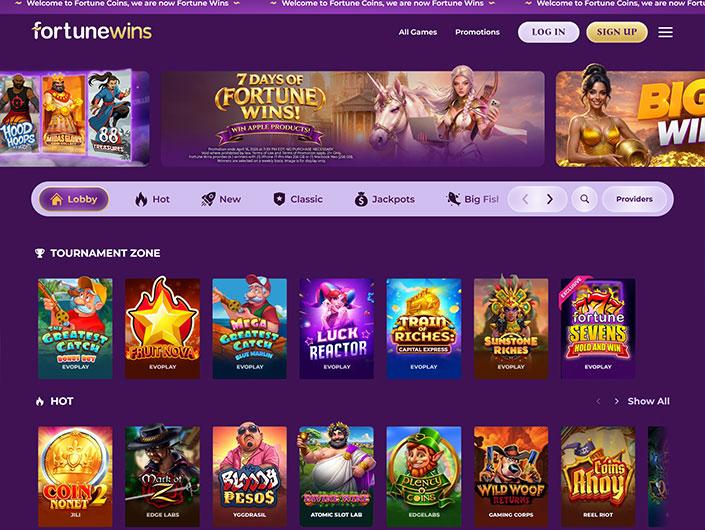Screen dimensions: 705x530
Task: Click the search magnifier icon
Action: (x=585, y=199)
